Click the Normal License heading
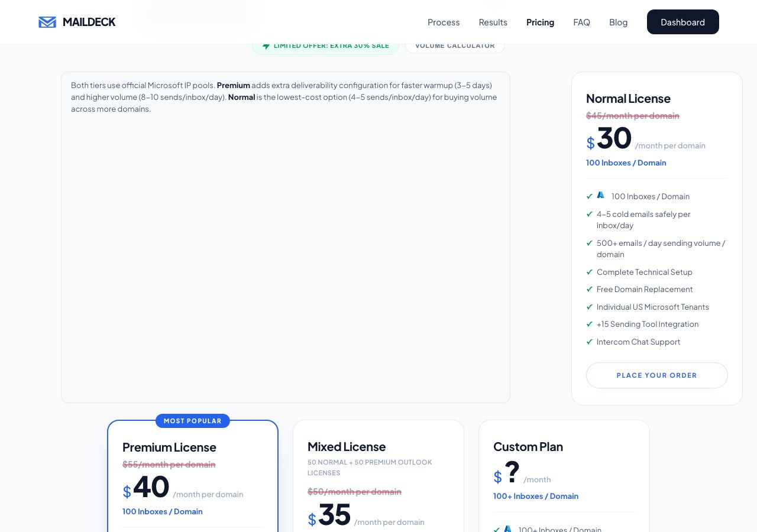 [x=628, y=99]
